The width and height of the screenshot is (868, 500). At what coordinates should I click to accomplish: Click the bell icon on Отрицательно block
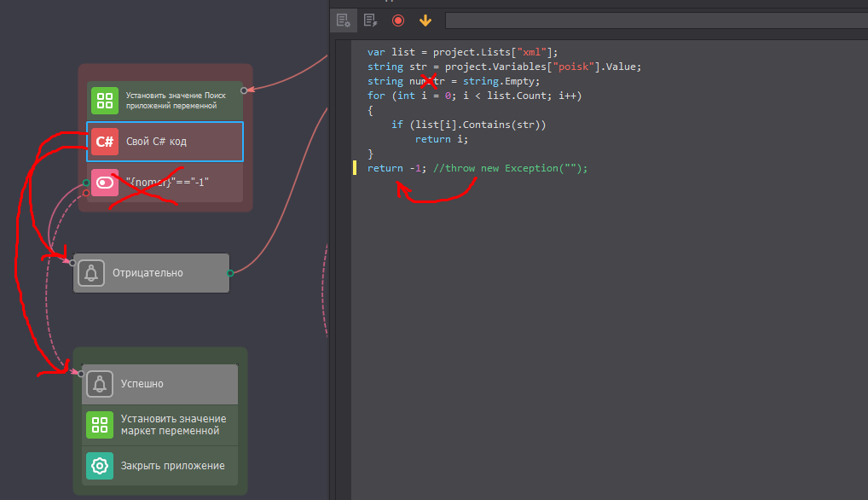point(91,273)
